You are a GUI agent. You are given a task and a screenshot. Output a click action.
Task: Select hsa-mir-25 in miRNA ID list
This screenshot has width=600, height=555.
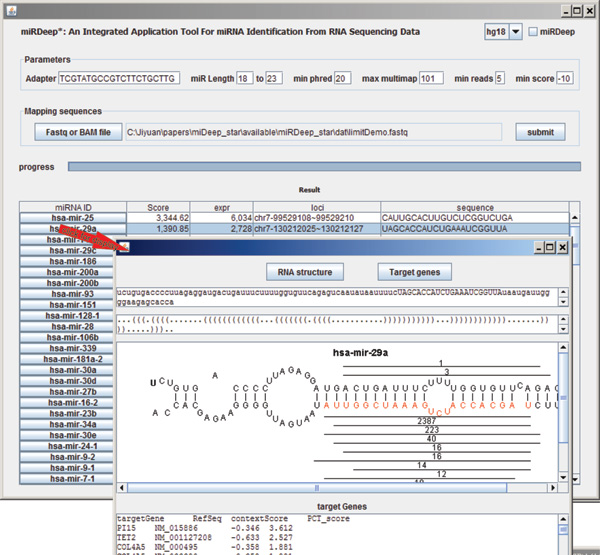tap(71, 217)
